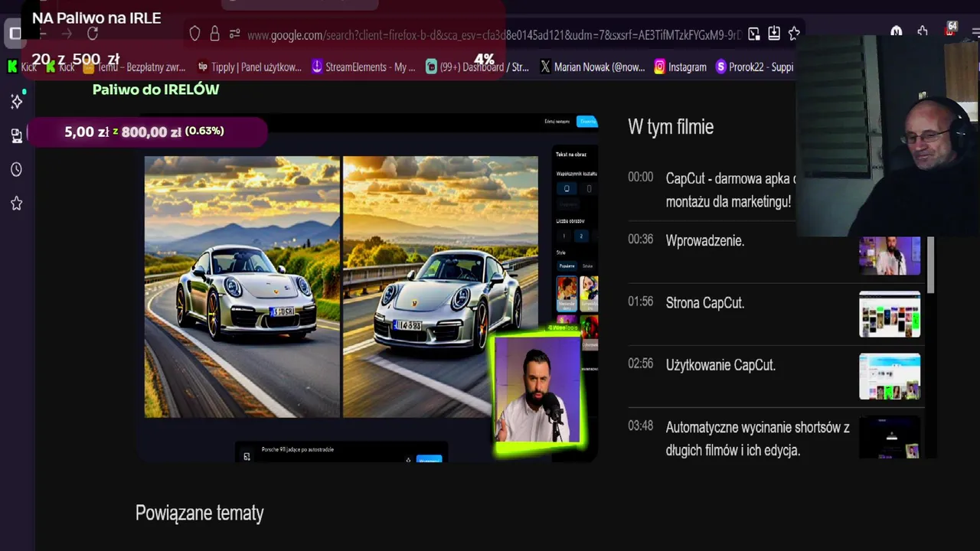Open the bookmarks star icon in the sidebar
This screenshot has height=551, width=980.
pos(16,204)
